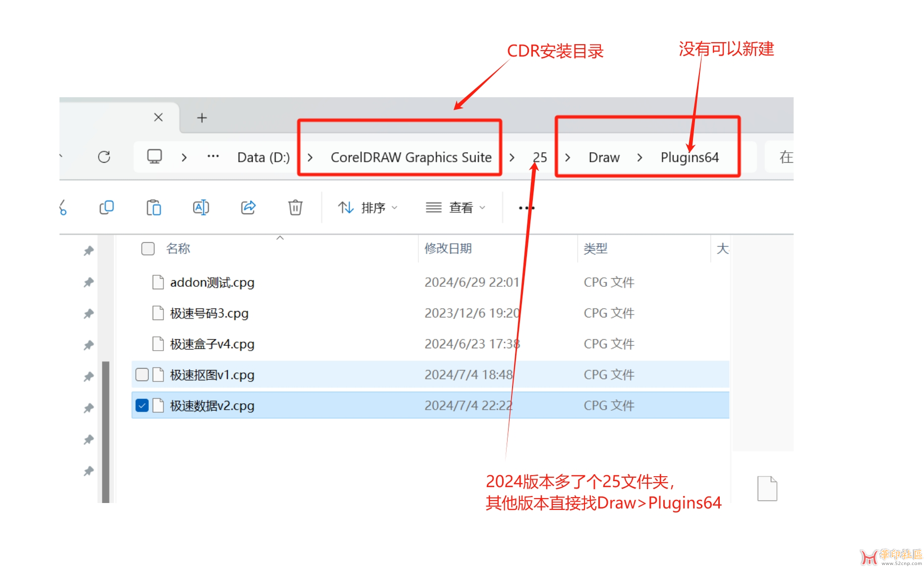Click CPG 文件 type of 极速数据v2.cpg
Image resolution: width=924 pixels, height=567 pixels.
(609, 405)
